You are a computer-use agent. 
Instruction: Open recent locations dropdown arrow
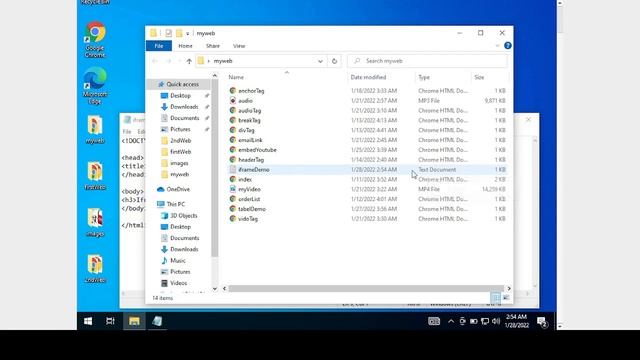pyautogui.click(x=179, y=61)
